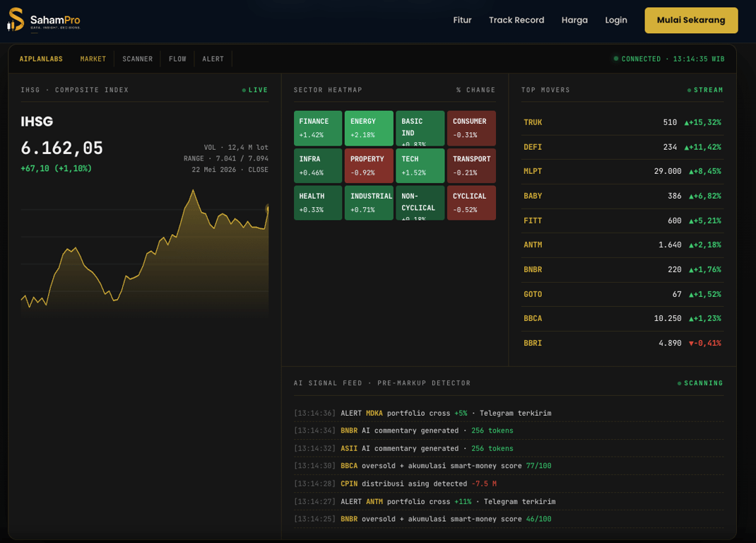Click the BABY ticker in Top Movers

(533, 196)
